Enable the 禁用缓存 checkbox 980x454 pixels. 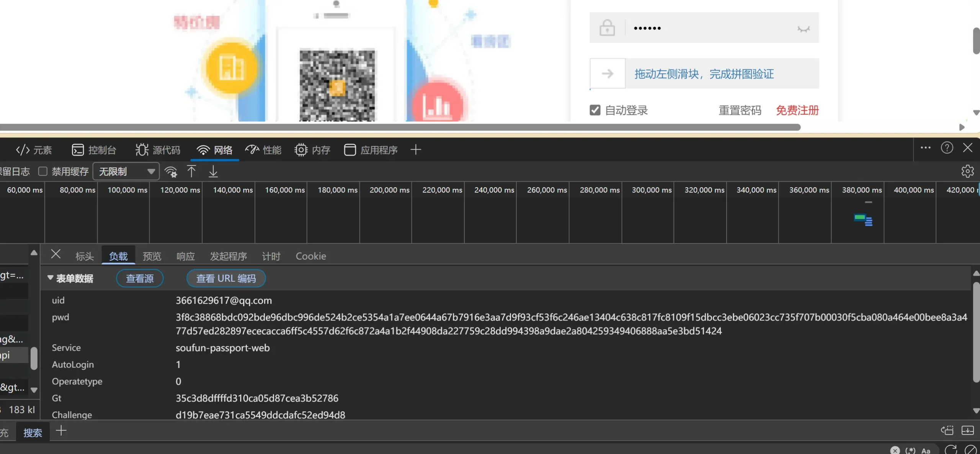pyautogui.click(x=43, y=171)
